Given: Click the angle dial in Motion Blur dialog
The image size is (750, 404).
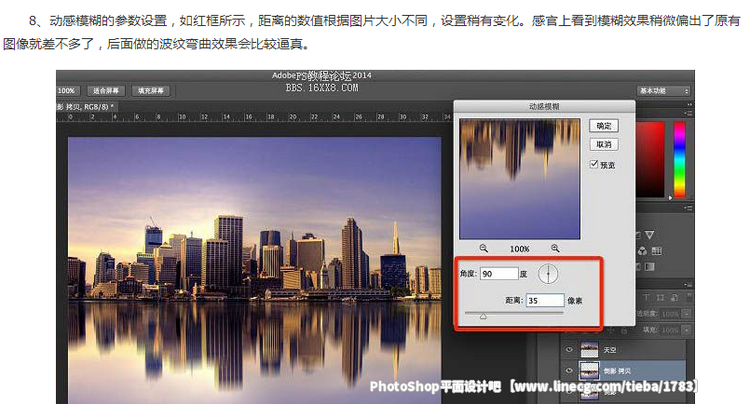Looking at the screenshot, I should pos(548,274).
